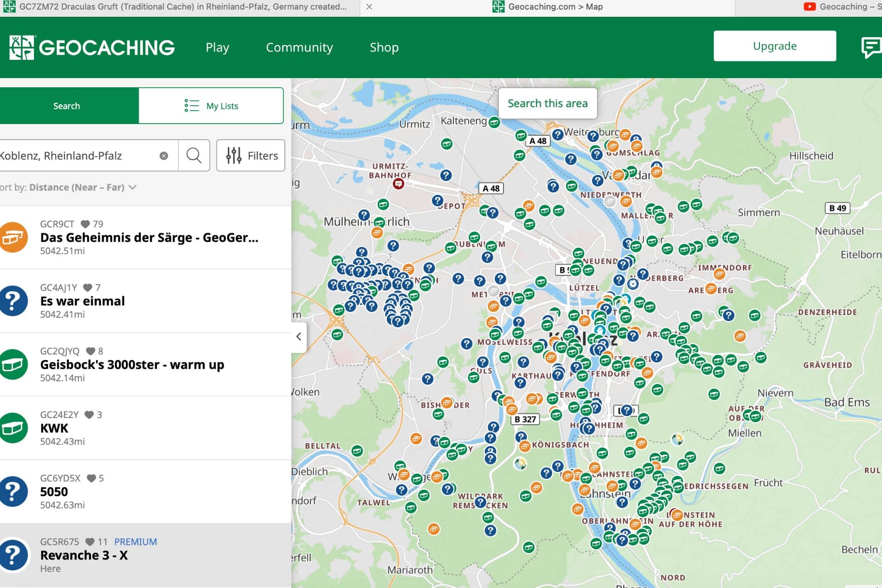Viewport: 882px width, 588px height.
Task: Open the Community menu
Action: pyautogui.click(x=299, y=47)
